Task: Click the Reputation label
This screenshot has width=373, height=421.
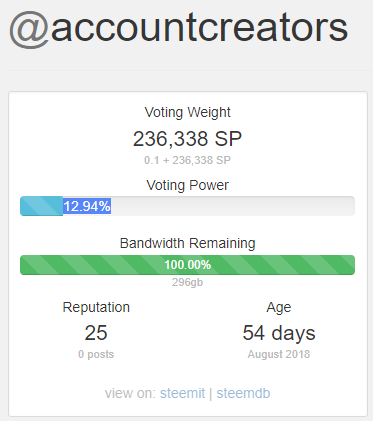Action: point(96,307)
